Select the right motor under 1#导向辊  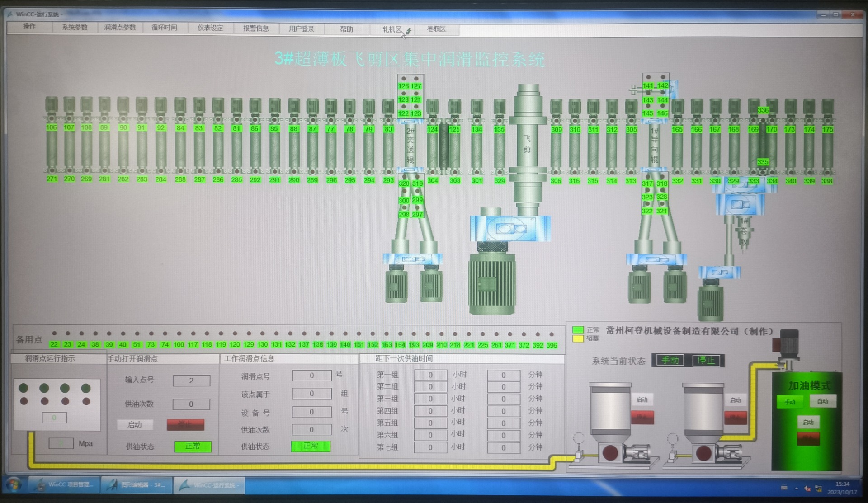(675, 285)
